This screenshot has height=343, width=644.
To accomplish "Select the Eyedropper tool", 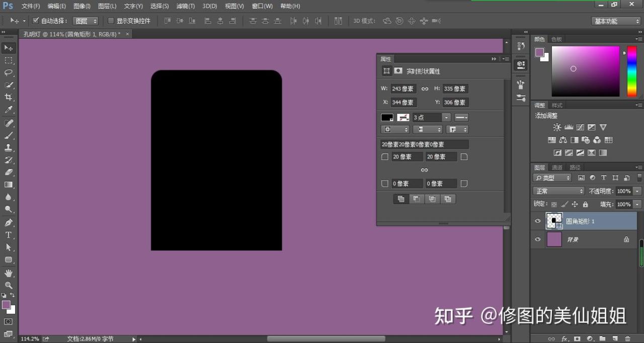I will tap(9, 110).
